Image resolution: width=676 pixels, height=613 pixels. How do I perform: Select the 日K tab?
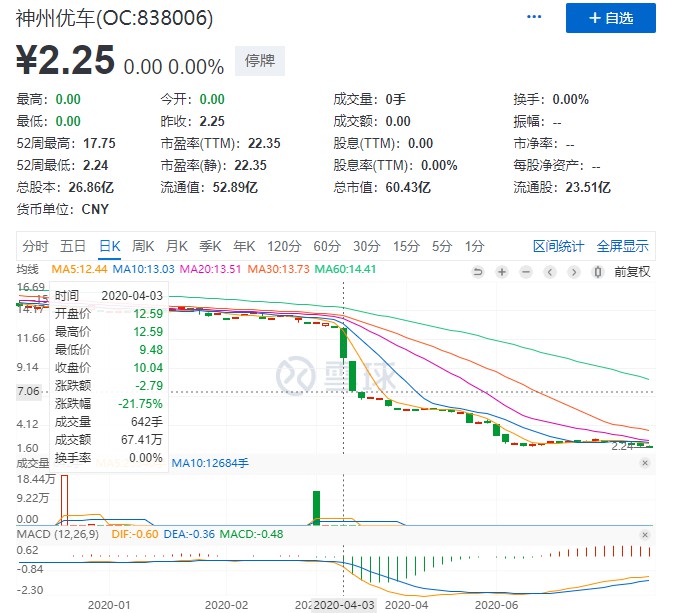point(110,246)
